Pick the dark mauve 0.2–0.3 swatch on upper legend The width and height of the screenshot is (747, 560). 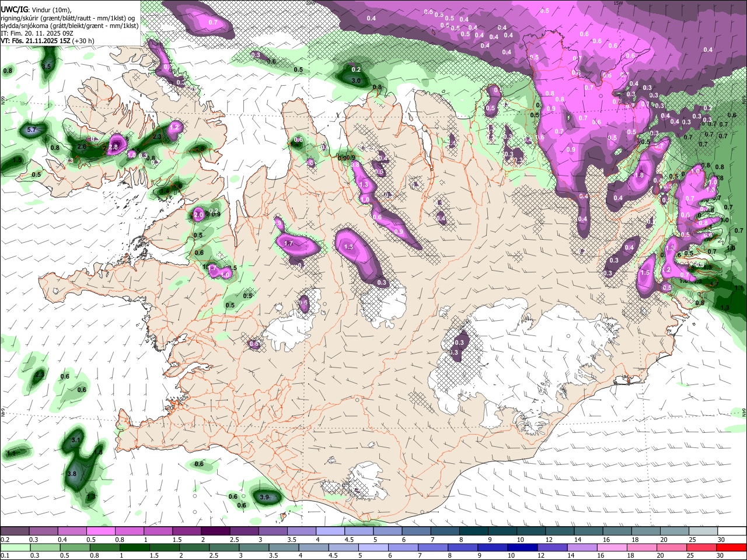15,531
